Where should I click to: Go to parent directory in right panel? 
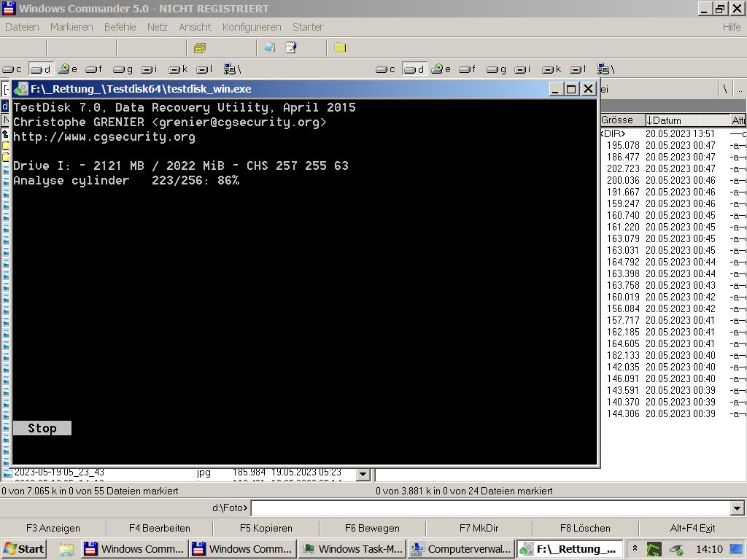click(740, 89)
